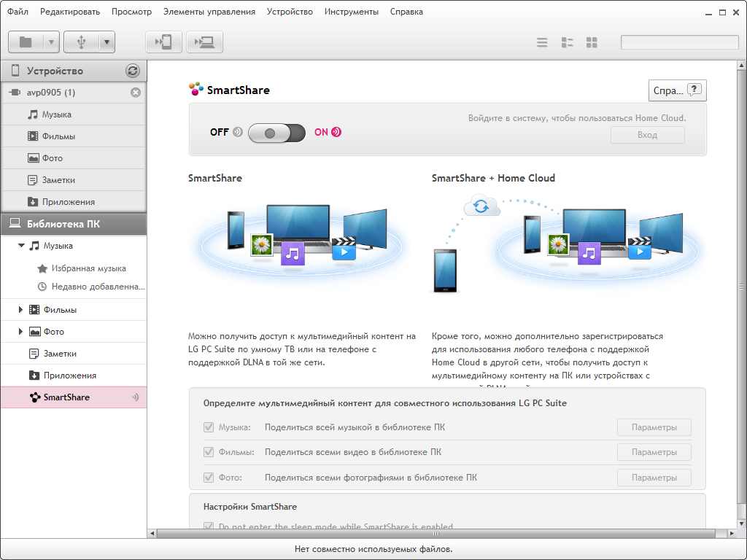The height and width of the screenshot is (560, 747).
Task: Select library Заметки in sidebar
Action: [74, 354]
